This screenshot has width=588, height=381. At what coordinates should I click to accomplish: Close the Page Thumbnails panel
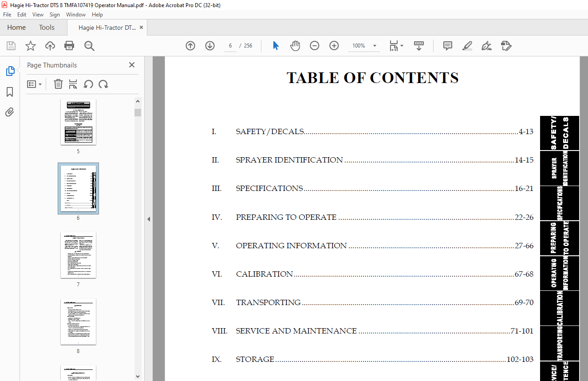[132, 65]
